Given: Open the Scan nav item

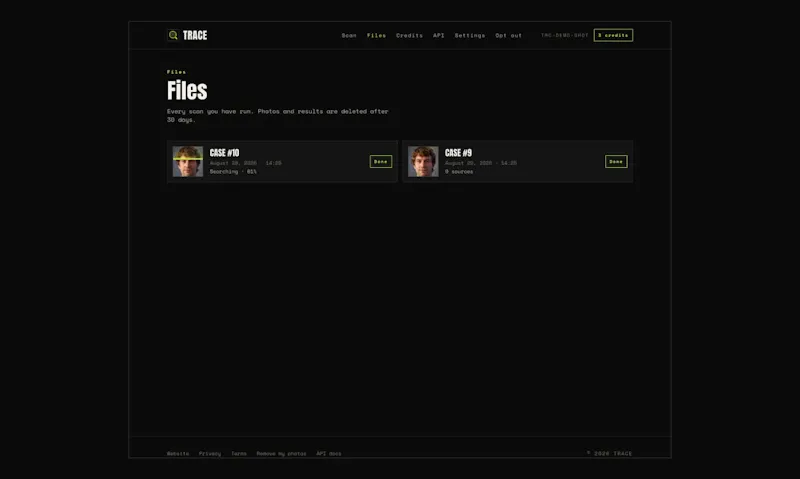Looking at the screenshot, I should (349, 35).
